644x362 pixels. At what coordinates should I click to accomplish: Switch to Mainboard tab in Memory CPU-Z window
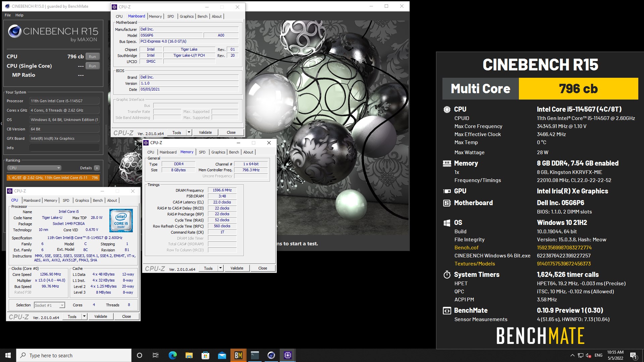(x=168, y=152)
